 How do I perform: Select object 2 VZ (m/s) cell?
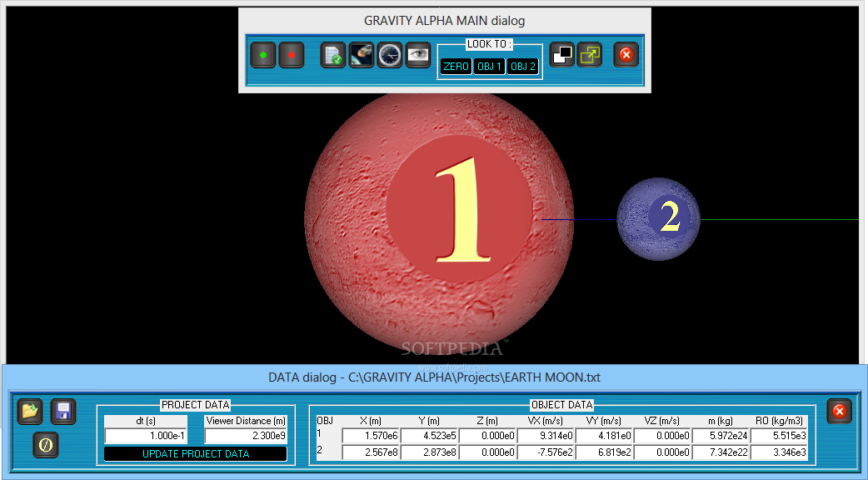pos(662,452)
